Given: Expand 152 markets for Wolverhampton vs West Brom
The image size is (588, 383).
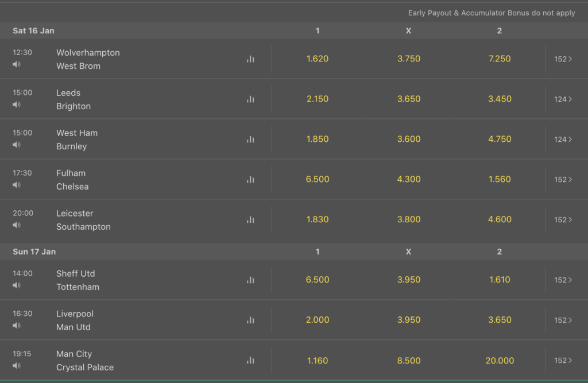Looking at the screenshot, I should pyautogui.click(x=563, y=59).
